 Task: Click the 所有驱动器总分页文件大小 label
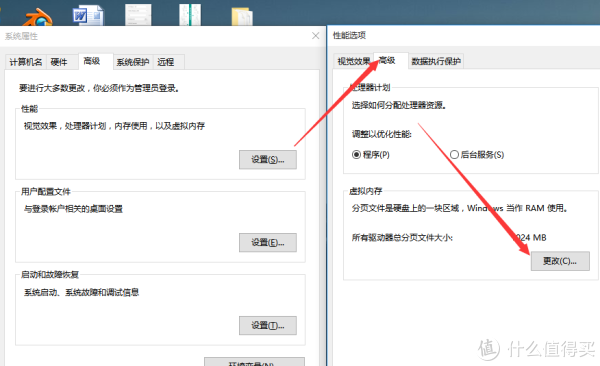pyautogui.click(x=402, y=238)
